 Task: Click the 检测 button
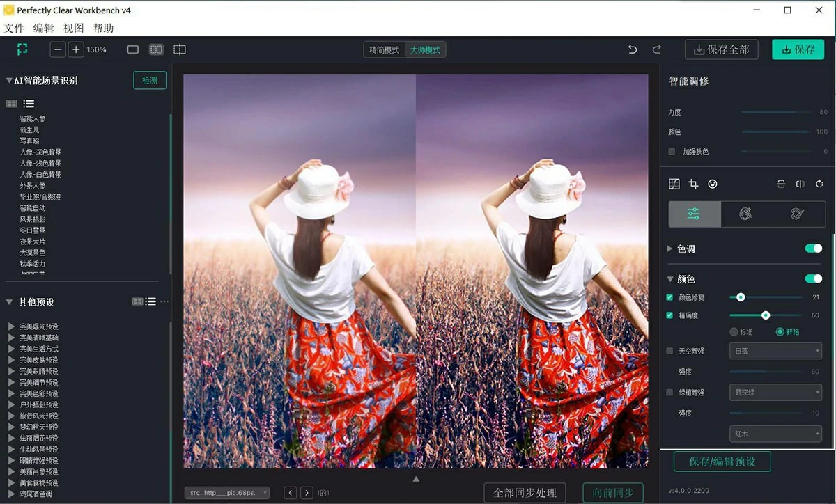tap(150, 80)
